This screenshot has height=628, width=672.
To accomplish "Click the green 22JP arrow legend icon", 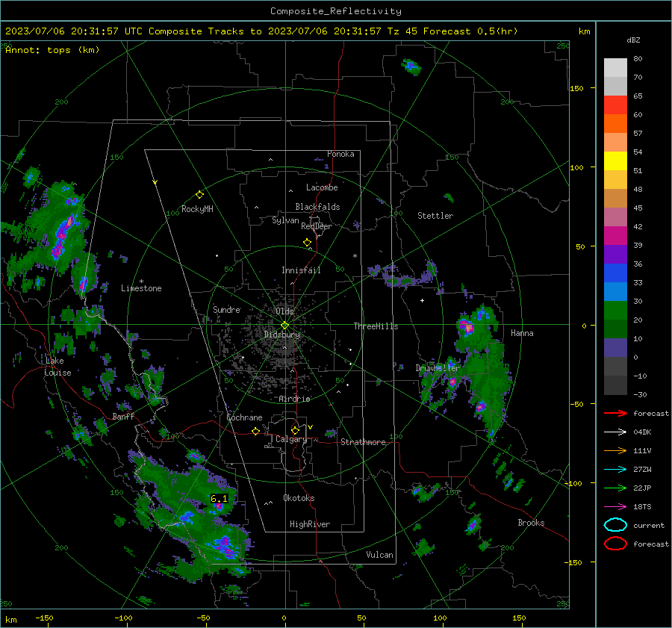I will 615,488.
